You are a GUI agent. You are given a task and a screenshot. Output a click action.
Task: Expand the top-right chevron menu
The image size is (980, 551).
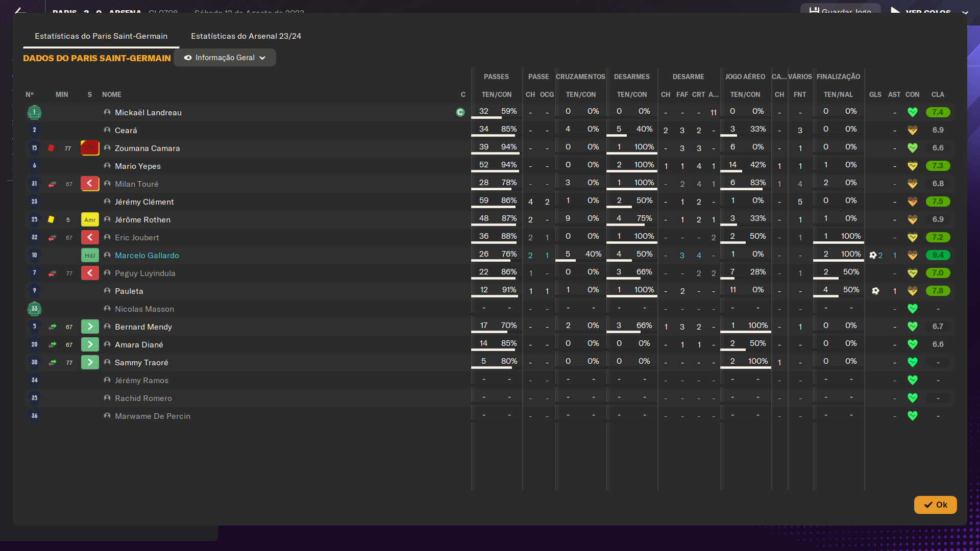click(965, 12)
